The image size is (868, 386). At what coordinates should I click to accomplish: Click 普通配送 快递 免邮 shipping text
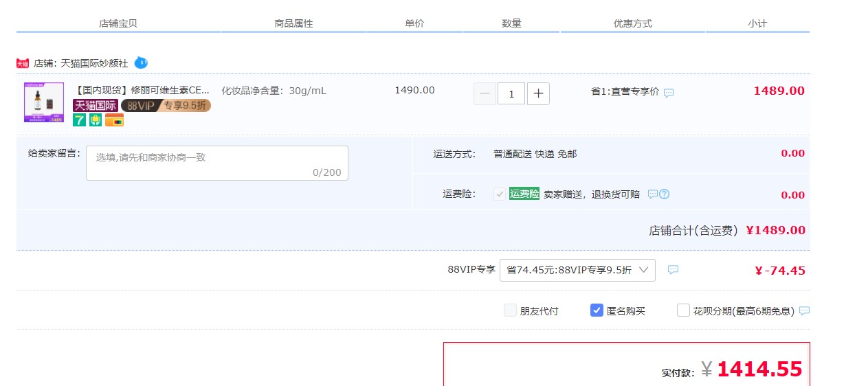[535, 154]
